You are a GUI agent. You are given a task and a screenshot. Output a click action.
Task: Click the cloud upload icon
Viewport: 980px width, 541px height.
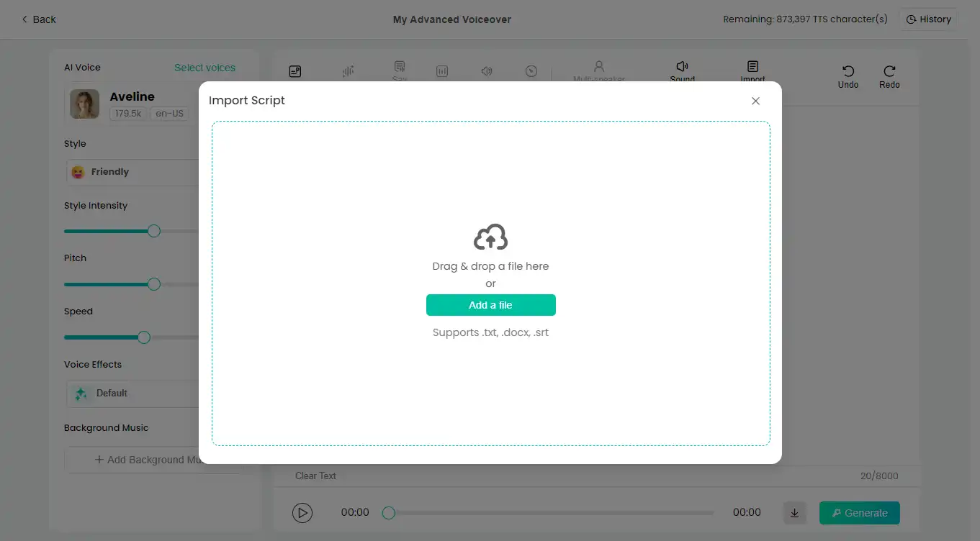491,237
